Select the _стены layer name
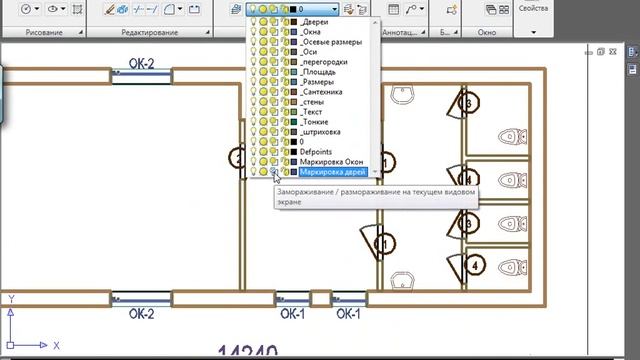 (312, 102)
